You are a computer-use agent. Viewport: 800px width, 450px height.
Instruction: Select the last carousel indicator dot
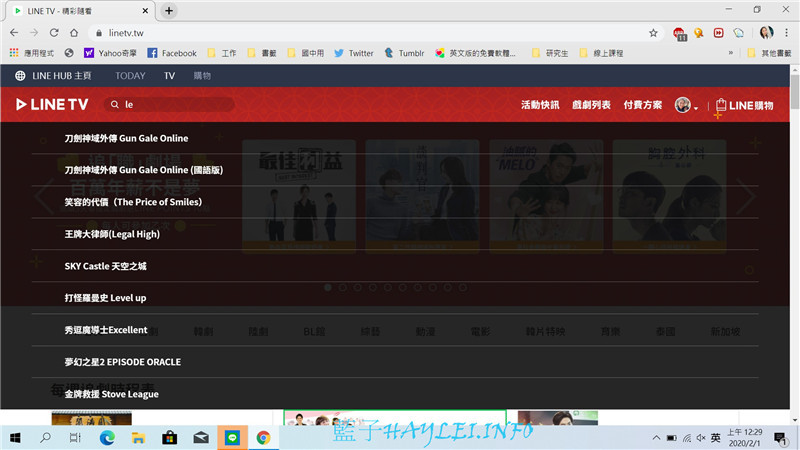(463, 287)
